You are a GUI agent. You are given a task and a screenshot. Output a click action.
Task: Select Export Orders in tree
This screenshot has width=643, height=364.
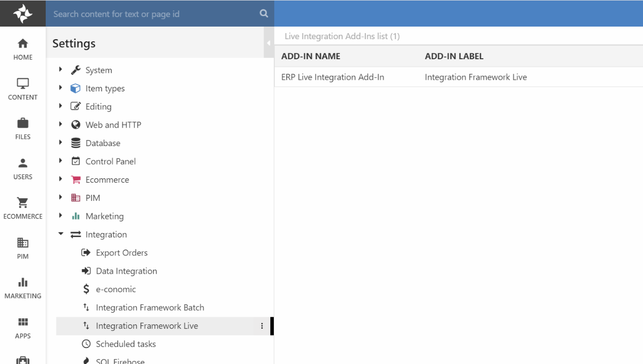click(122, 253)
